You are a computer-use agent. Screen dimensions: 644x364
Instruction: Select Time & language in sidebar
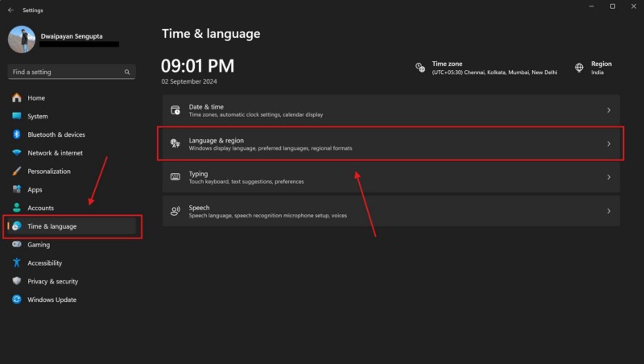point(52,226)
